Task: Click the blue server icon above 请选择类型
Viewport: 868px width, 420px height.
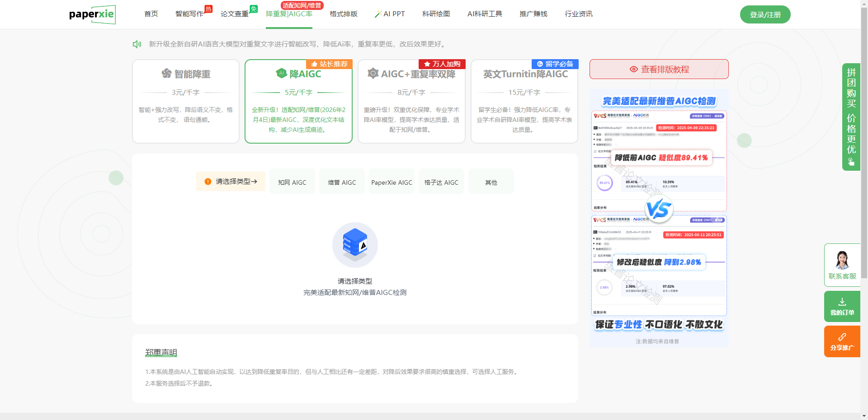Action: (355, 244)
